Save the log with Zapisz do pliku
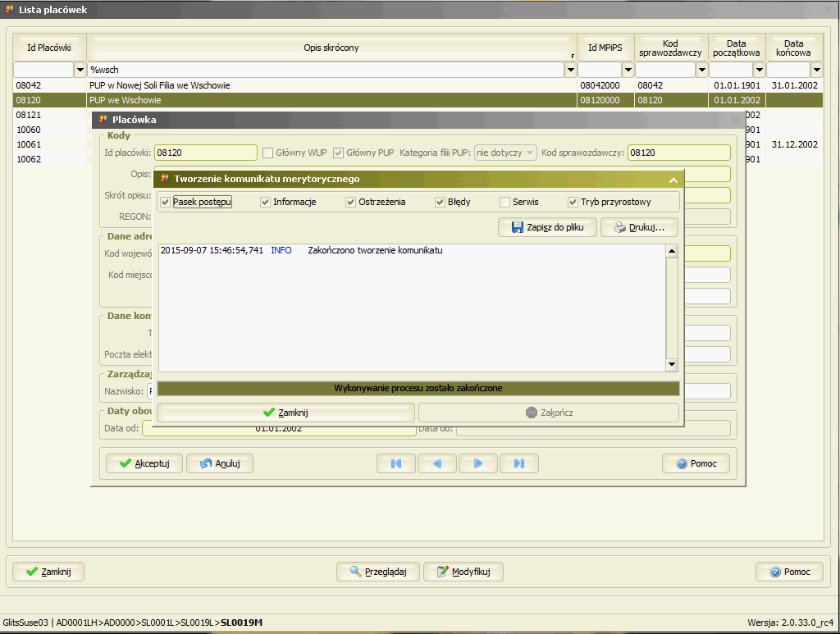 tap(547, 227)
